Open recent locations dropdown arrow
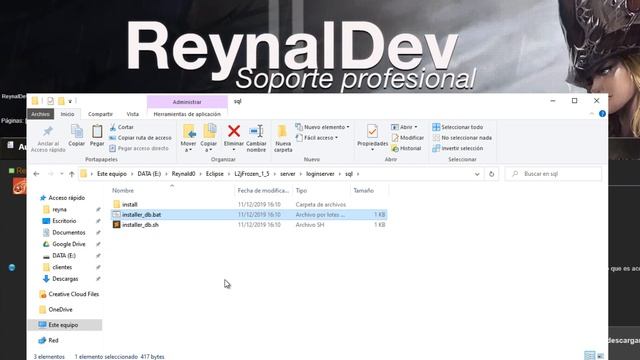This screenshot has height=360, width=640. (61, 174)
